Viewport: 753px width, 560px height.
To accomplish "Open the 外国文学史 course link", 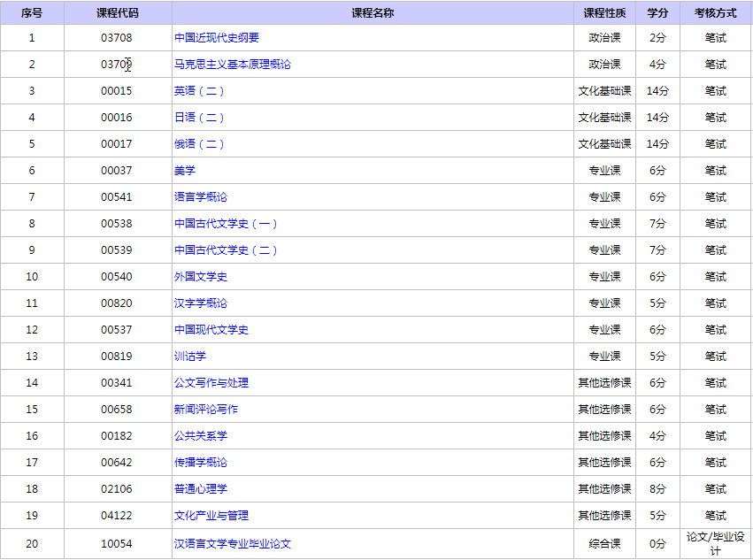I will (x=201, y=276).
